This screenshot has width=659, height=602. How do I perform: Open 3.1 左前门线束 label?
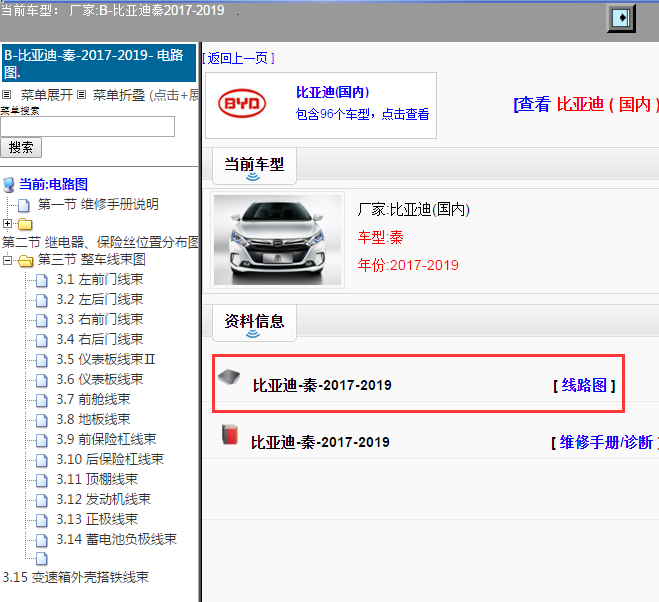click(100, 280)
